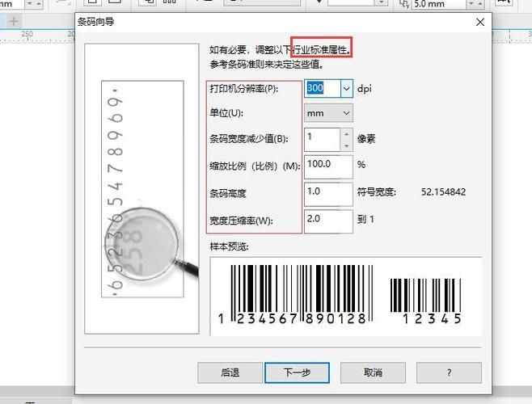Click the 后退 (Back) button

(x=230, y=372)
